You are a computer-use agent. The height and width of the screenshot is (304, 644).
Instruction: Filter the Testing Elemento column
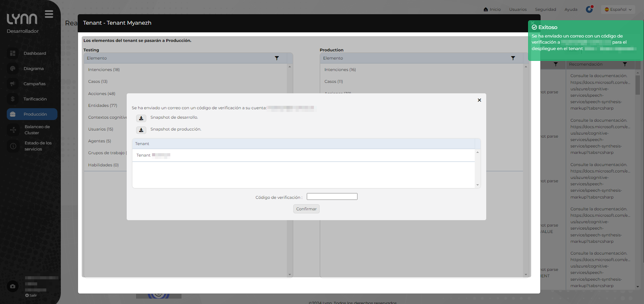pos(277,58)
